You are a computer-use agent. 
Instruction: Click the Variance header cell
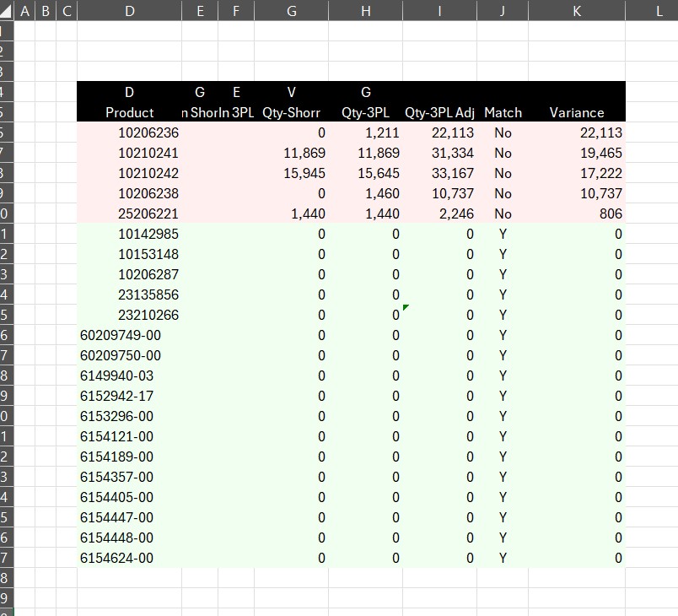click(x=576, y=112)
